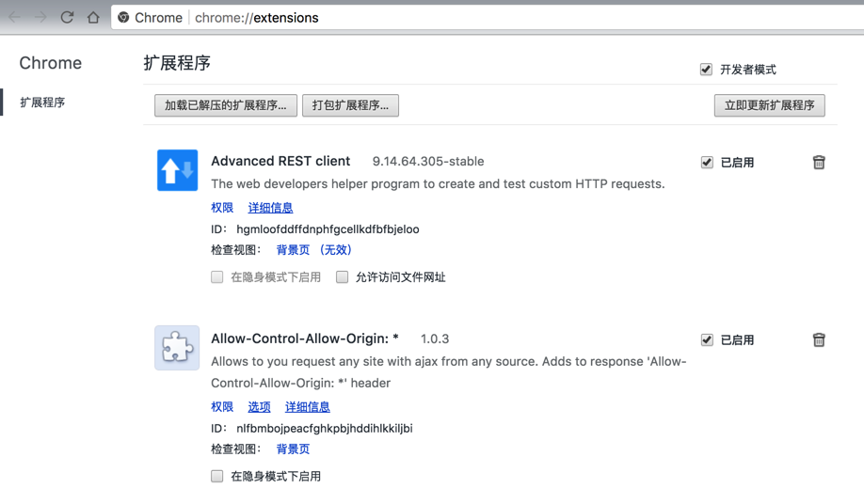Click the 打包扩展程序 button
The image size is (864, 504).
coord(351,105)
